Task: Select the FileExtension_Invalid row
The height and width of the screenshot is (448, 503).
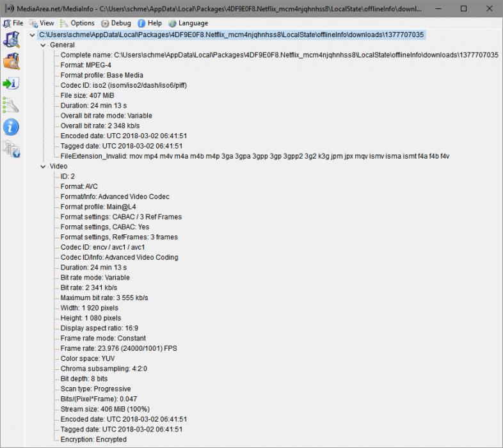Action: pyautogui.click(x=255, y=156)
